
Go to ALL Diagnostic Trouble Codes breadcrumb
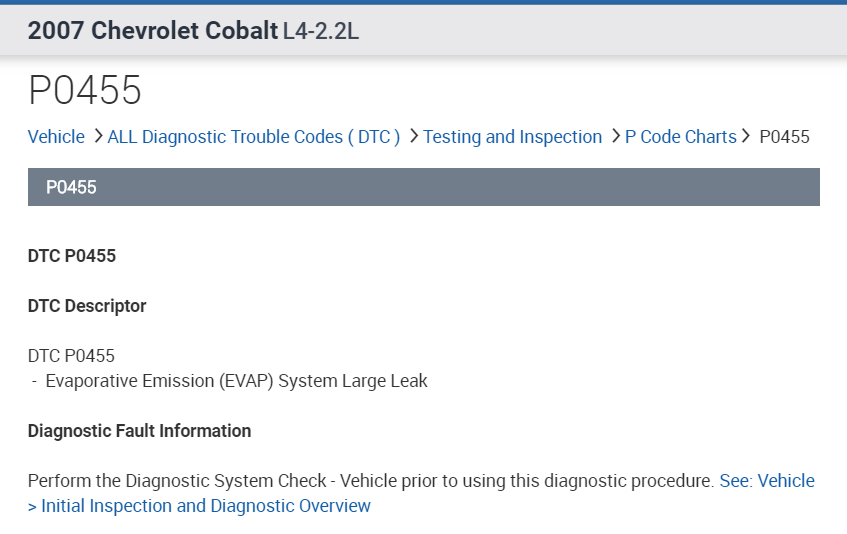[x=253, y=137]
